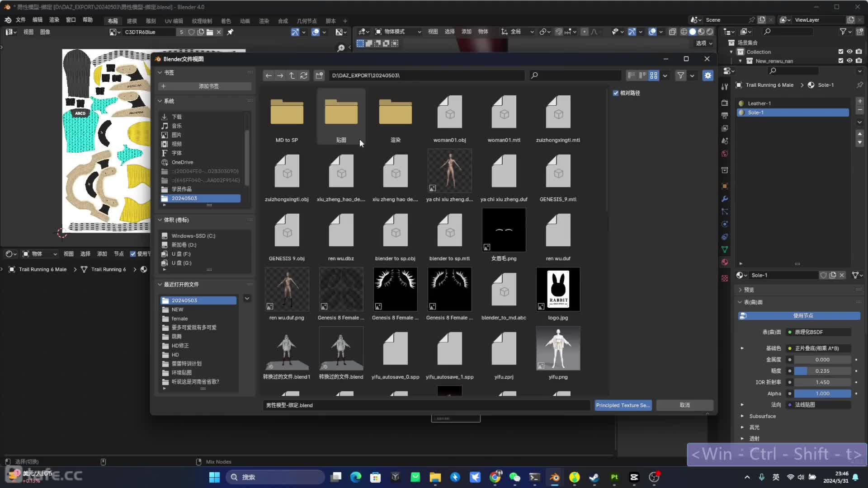Expand the Preview panel in material properties
This screenshot has height=488, width=868.
coord(740,290)
